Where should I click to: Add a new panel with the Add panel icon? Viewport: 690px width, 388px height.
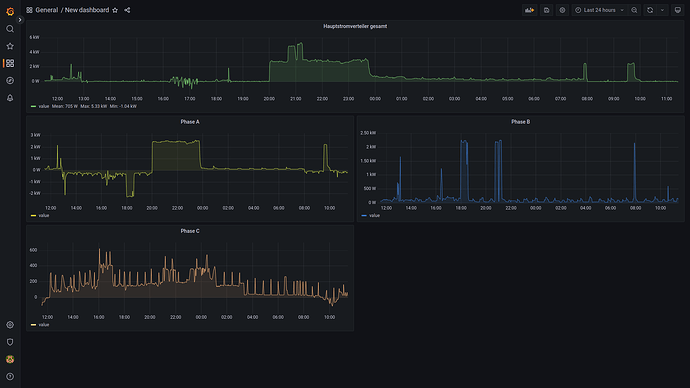tap(530, 10)
